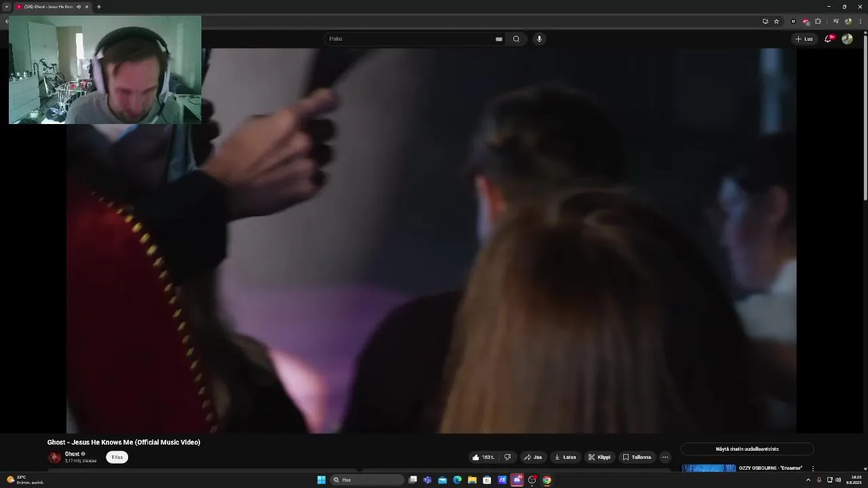Click the Jaa share button
868x488 pixels.
[x=533, y=457]
